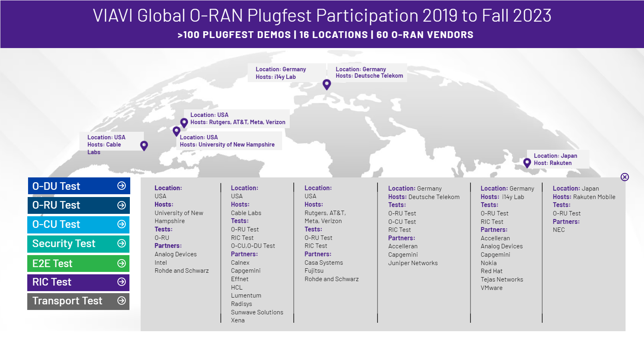Click the Cable Labs location label
644x344 pixels.
click(x=107, y=145)
